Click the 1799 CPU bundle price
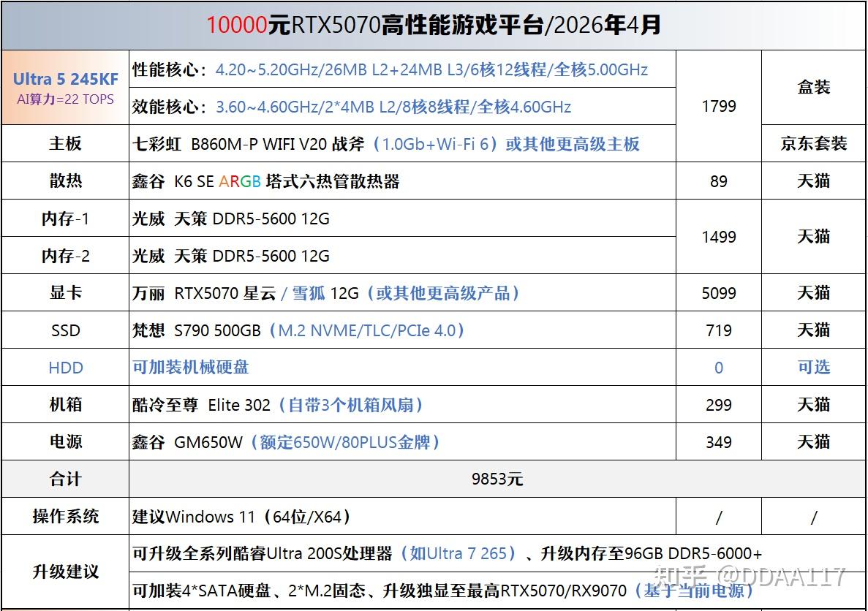This screenshot has width=868, height=611. [719, 106]
